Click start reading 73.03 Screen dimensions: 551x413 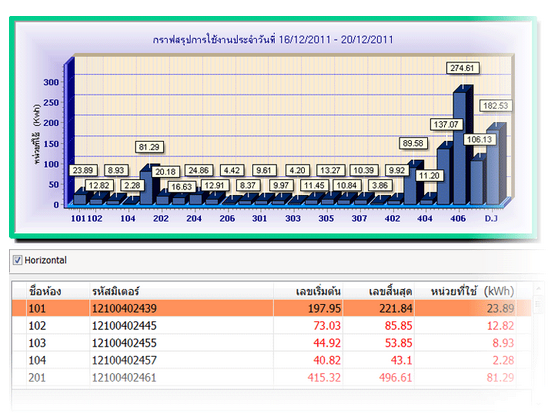coord(327,326)
